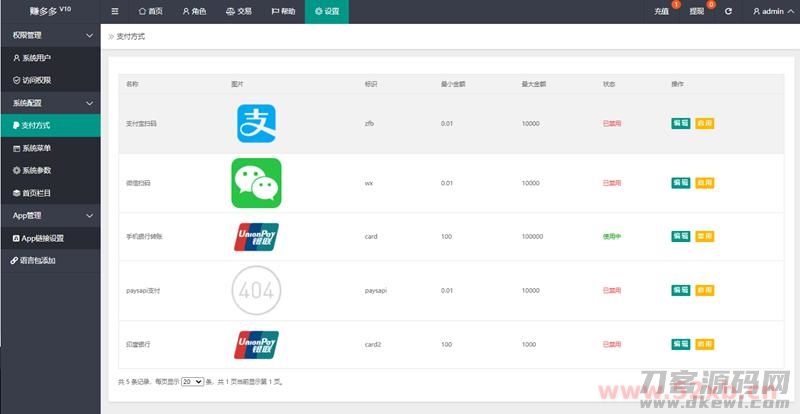Select the 设置 settings tab
800x414 pixels.
pyautogui.click(x=327, y=11)
